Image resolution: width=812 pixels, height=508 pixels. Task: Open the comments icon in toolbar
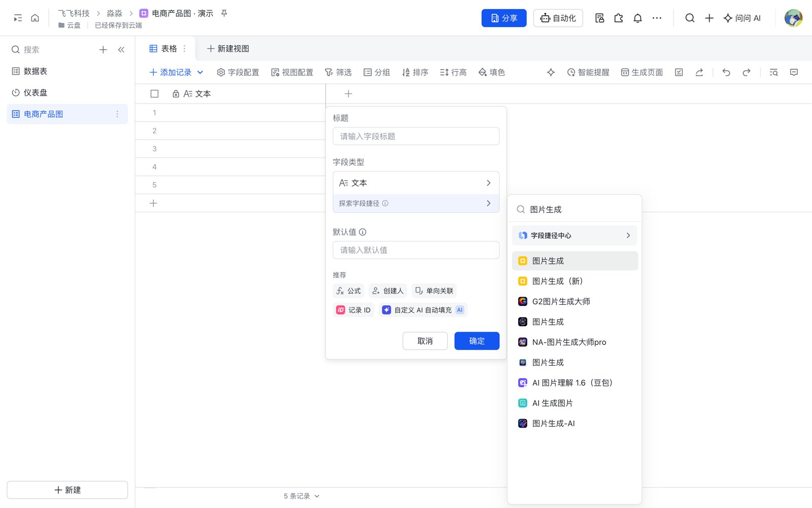tap(794, 73)
